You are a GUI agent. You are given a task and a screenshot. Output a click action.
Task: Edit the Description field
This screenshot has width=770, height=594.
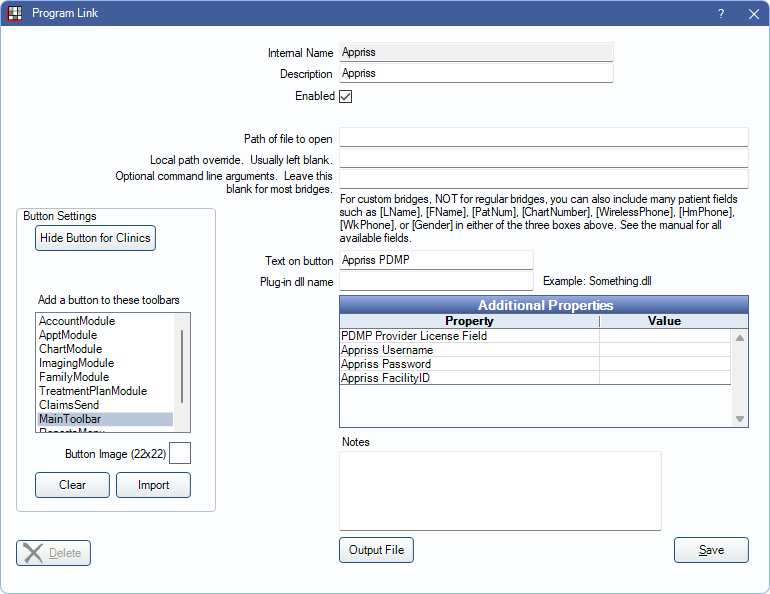(x=476, y=73)
